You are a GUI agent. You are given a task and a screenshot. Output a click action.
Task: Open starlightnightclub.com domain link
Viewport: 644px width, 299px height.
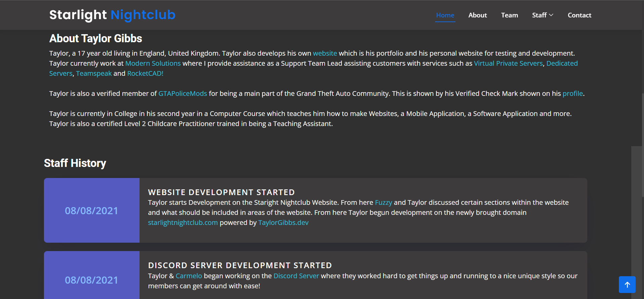coord(183,223)
